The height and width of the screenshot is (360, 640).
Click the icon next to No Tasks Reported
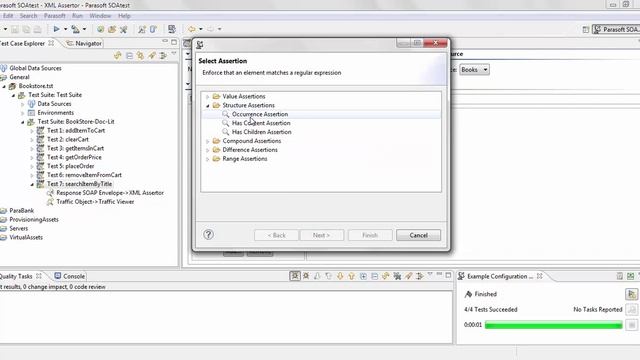coord(631,309)
